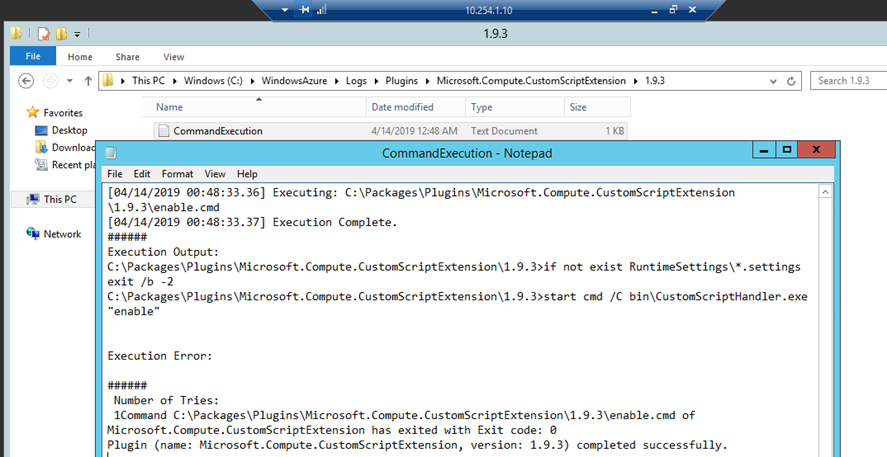This screenshot has height=457, width=887.
Task: Click connection signal strength icon
Action: pos(322,10)
